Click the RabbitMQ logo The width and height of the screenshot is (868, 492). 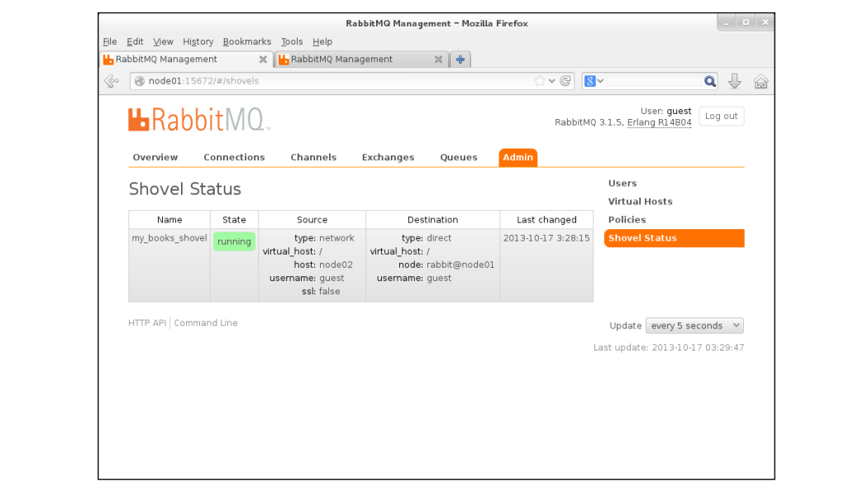pos(199,120)
